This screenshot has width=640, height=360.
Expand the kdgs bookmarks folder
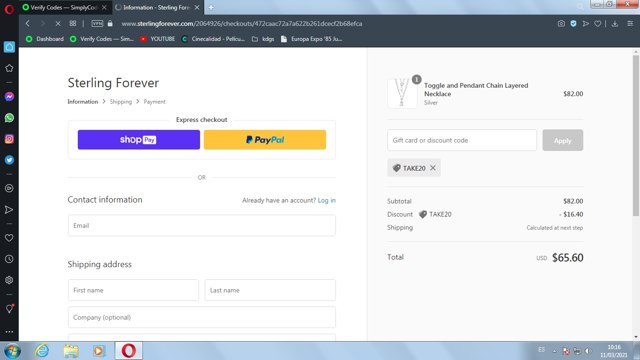coord(263,39)
